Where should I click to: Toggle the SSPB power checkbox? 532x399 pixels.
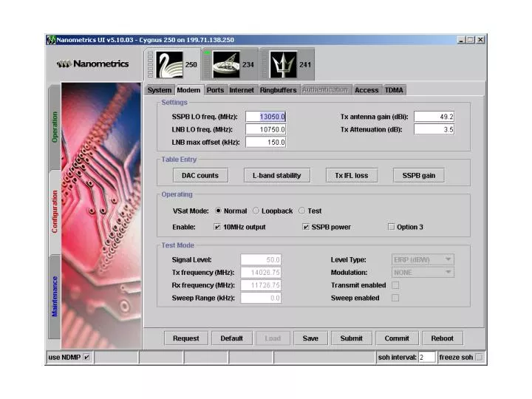click(306, 227)
